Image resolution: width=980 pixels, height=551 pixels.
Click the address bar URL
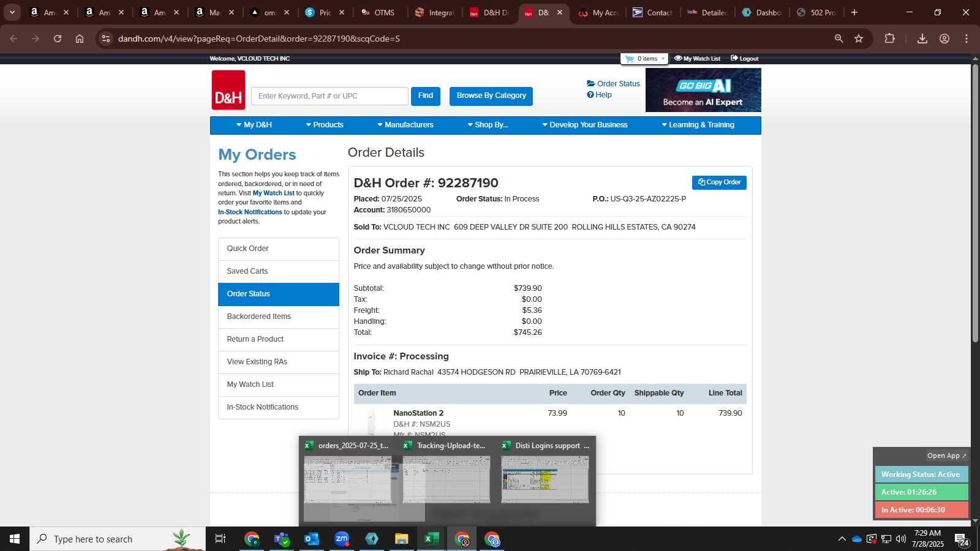point(259,39)
